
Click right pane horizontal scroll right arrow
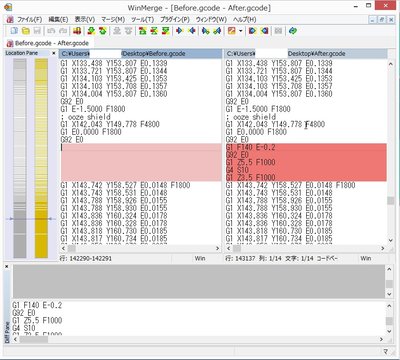(382, 248)
